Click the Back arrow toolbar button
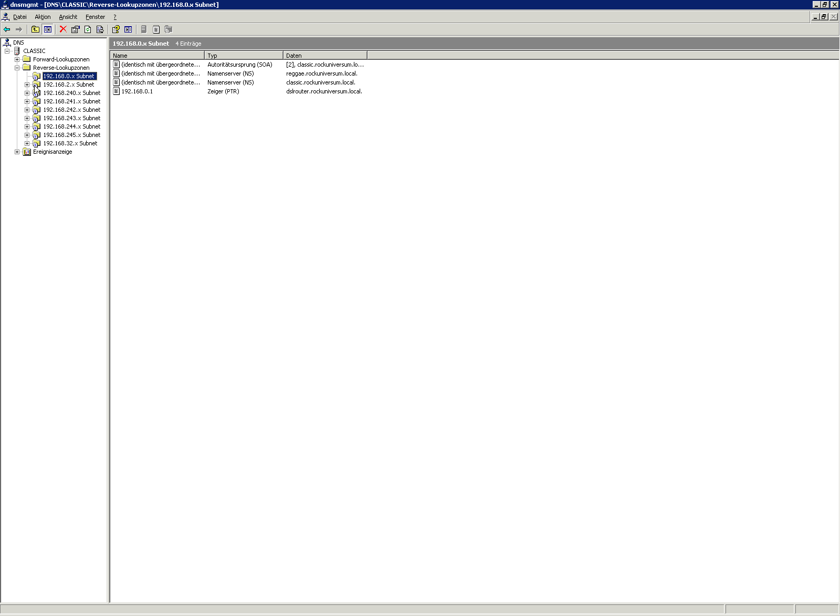The width and height of the screenshot is (840, 616). 7,29
